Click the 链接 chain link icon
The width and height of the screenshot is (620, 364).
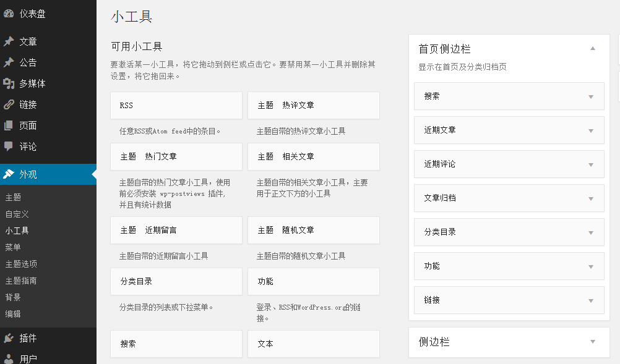tap(9, 105)
